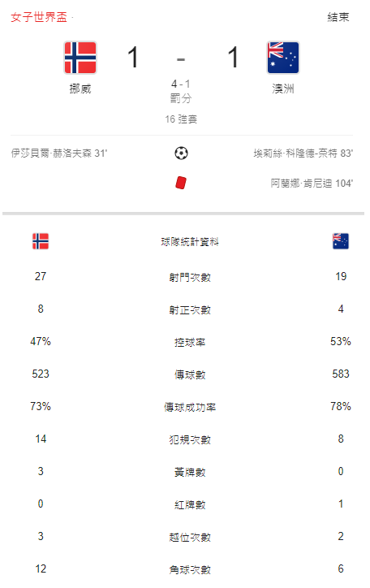
Task: Click the 結束 match status label
Action: [338, 17]
